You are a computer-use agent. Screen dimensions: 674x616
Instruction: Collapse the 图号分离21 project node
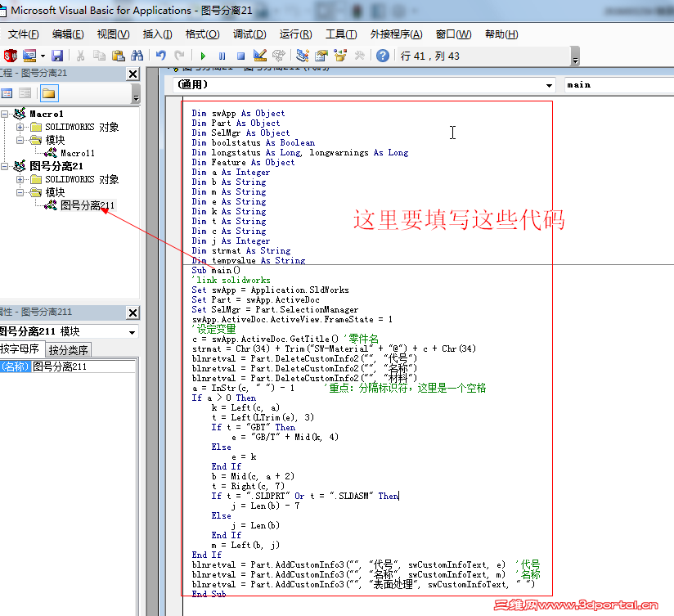pos(4,166)
